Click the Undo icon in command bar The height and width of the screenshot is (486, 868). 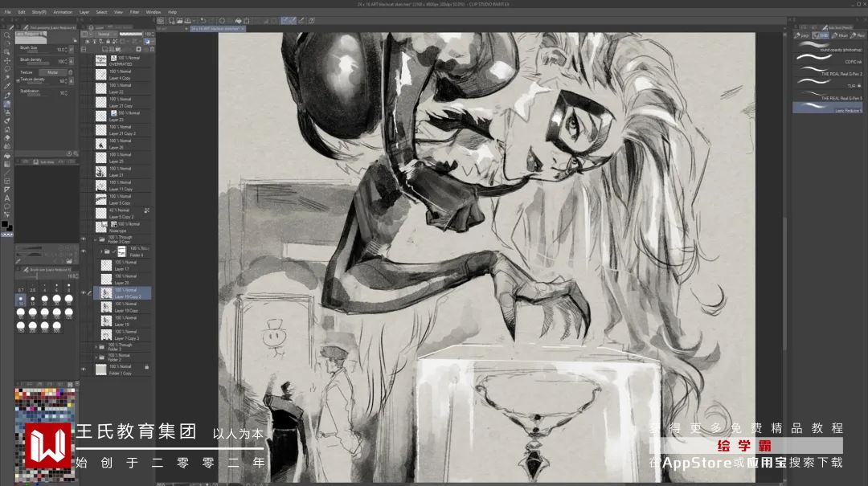point(203,21)
